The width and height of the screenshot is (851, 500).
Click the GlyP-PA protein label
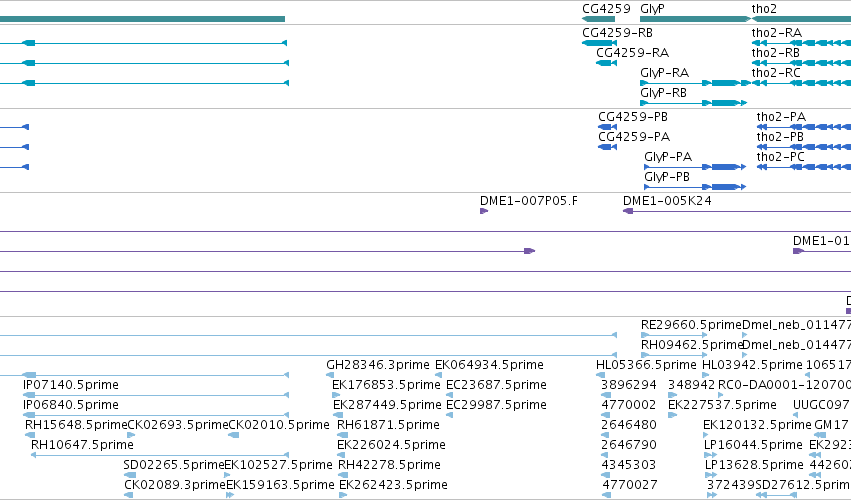pyautogui.click(x=668, y=157)
